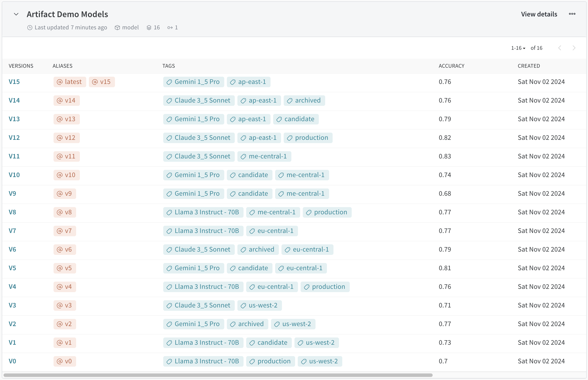Click View details link

(x=539, y=14)
